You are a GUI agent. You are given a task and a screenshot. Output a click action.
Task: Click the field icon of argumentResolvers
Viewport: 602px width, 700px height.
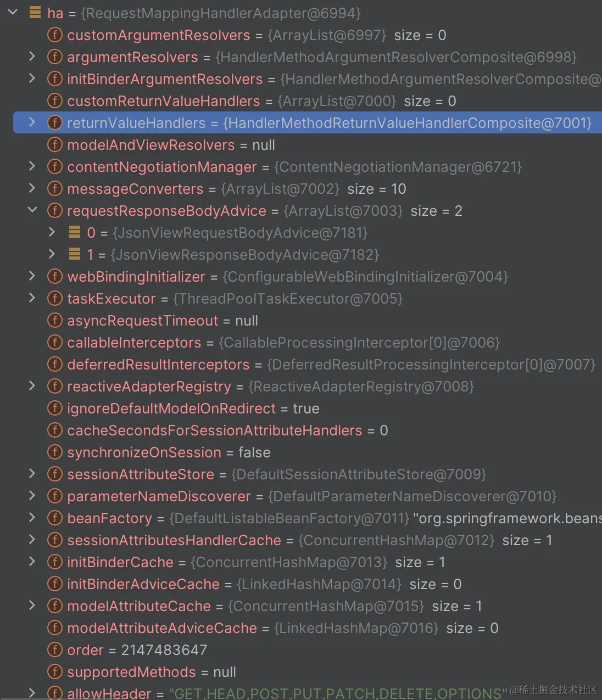pyautogui.click(x=55, y=57)
